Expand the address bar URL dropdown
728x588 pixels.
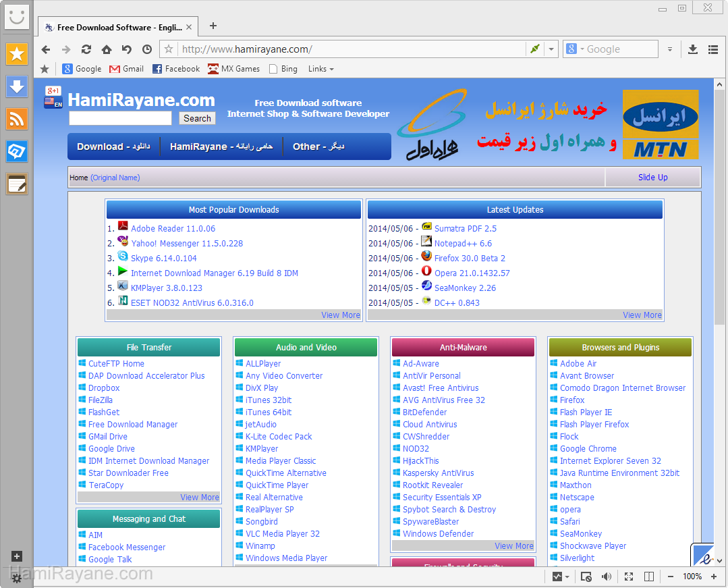click(x=551, y=49)
